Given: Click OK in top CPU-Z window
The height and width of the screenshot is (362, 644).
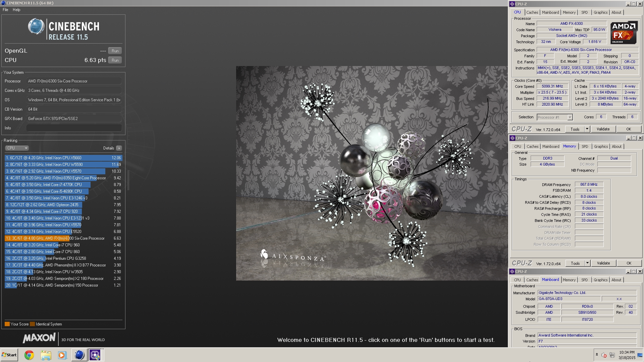Looking at the screenshot, I should click(629, 129).
